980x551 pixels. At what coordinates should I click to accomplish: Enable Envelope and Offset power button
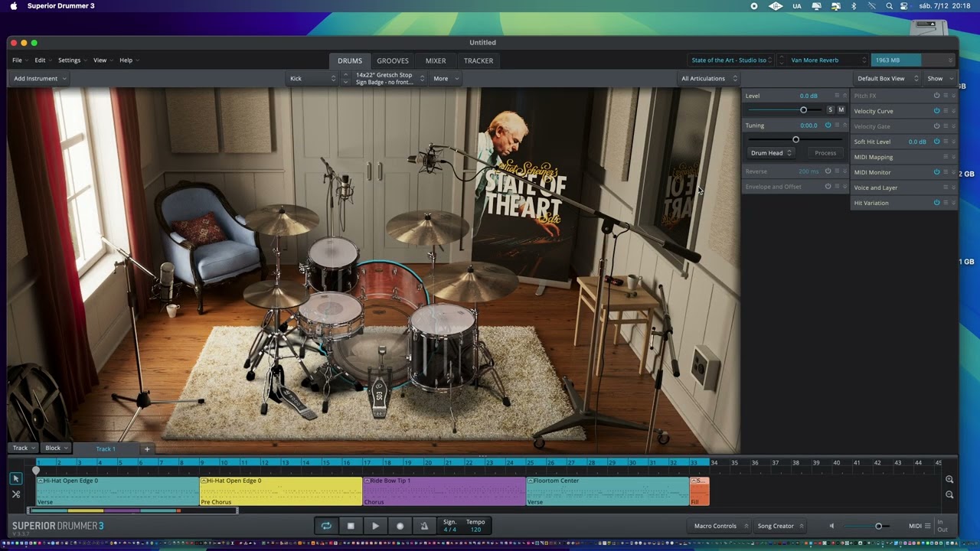(828, 187)
